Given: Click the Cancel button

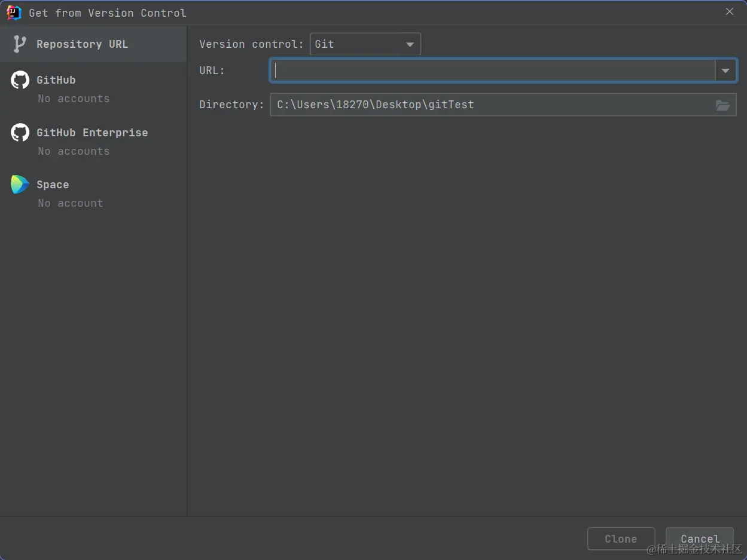Looking at the screenshot, I should (700, 538).
